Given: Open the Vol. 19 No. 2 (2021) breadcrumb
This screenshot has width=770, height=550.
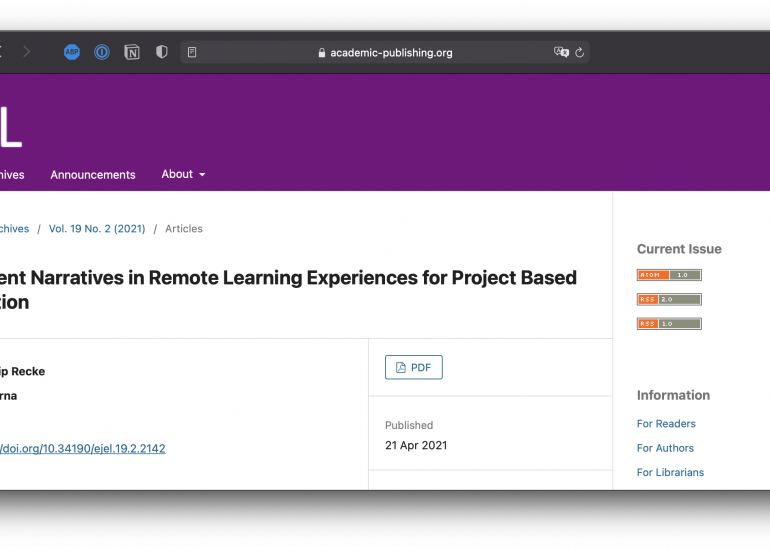Looking at the screenshot, I should point(97,229).
